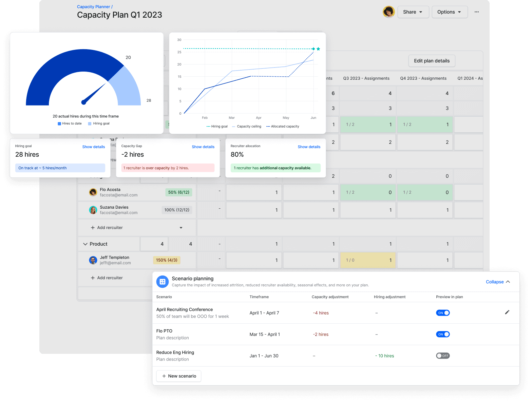
Task: Click Flo Acosta's avatar
Action: 93,192
